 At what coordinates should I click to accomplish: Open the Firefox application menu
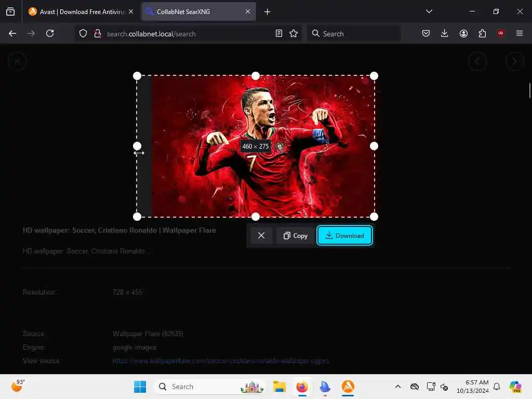coord(520,33)
